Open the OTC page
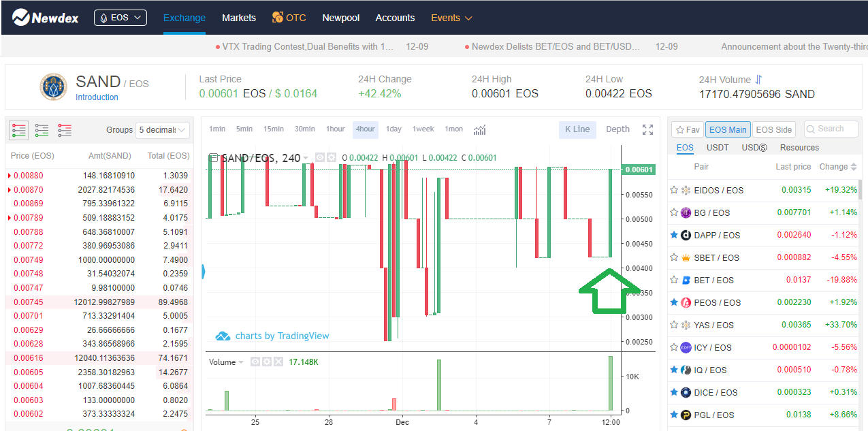 pyautogui.click(x=289, y=18)
